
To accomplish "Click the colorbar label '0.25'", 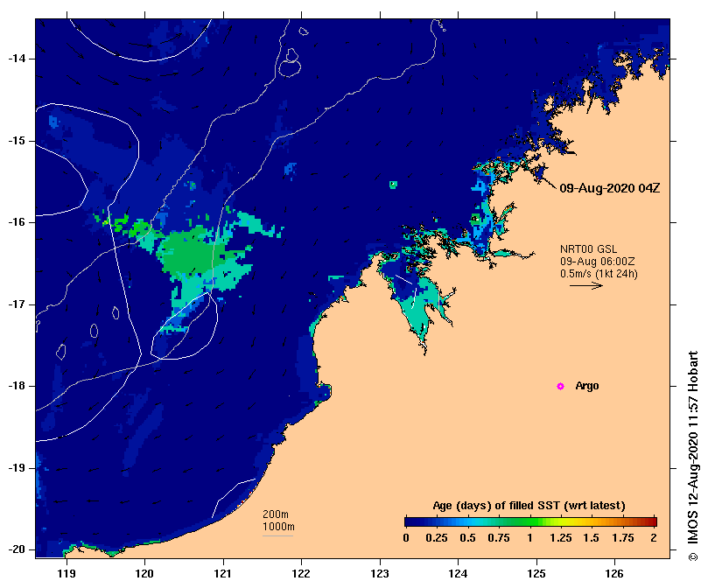I will (x=437, y=538).
